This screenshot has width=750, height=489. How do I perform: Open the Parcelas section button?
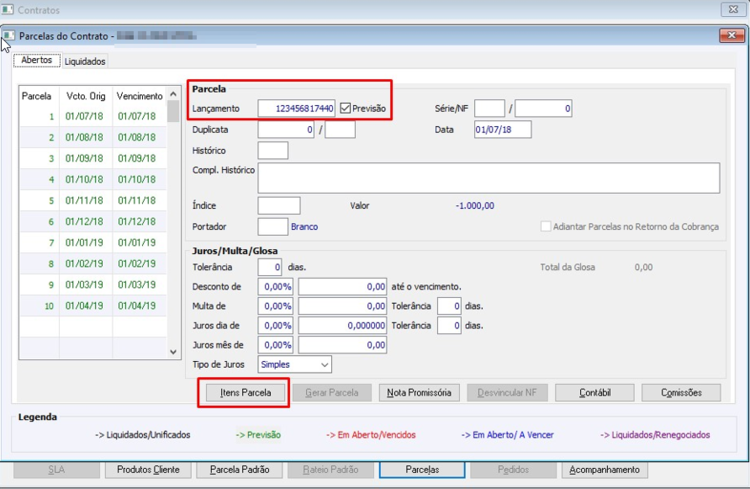422,470
